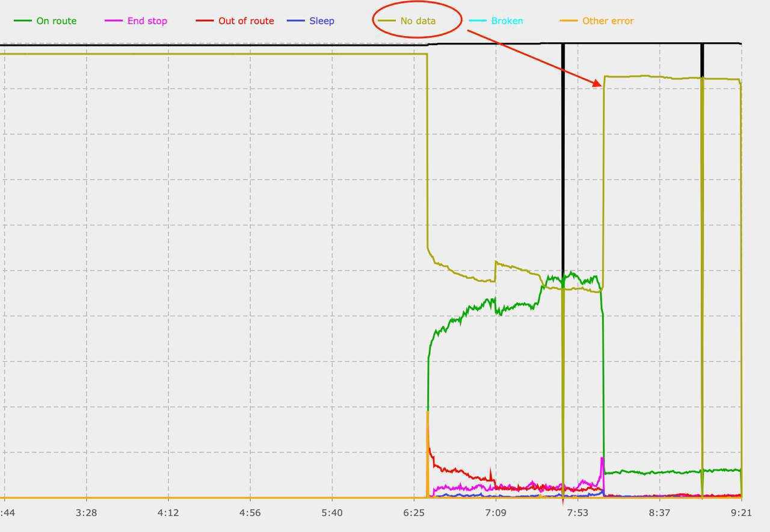
Task: Click the thick black vertical line above 7:53
Action: (563, 150)
